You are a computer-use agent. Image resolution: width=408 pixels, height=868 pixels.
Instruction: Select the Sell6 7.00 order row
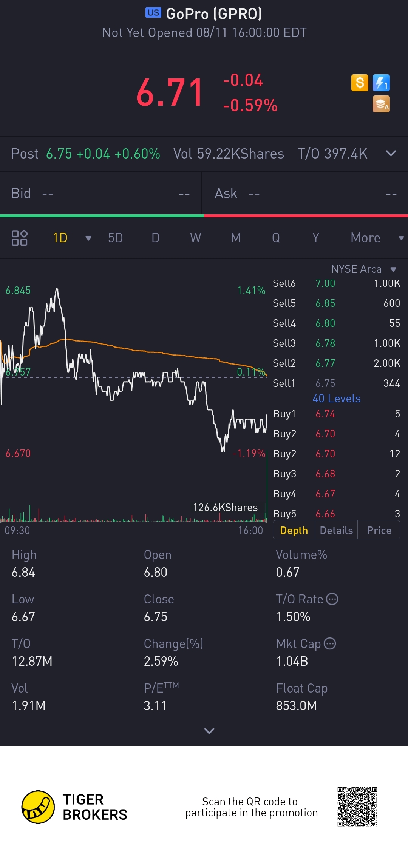click(x=336, y=283)
